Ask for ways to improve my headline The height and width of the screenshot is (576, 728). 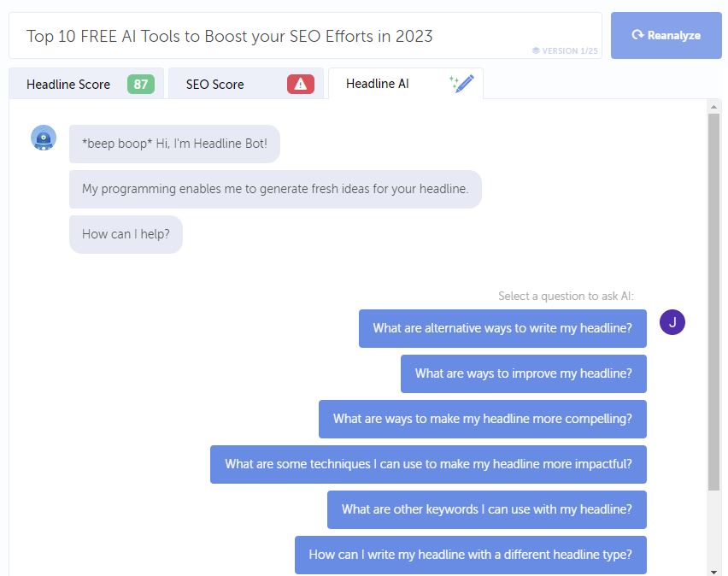tap(523, 373)
